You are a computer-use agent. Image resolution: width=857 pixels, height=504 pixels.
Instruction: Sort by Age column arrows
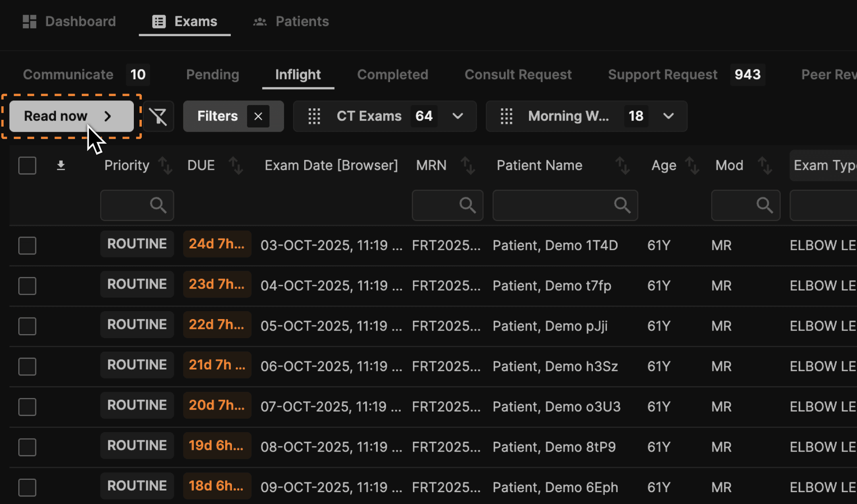pos(692,165)
